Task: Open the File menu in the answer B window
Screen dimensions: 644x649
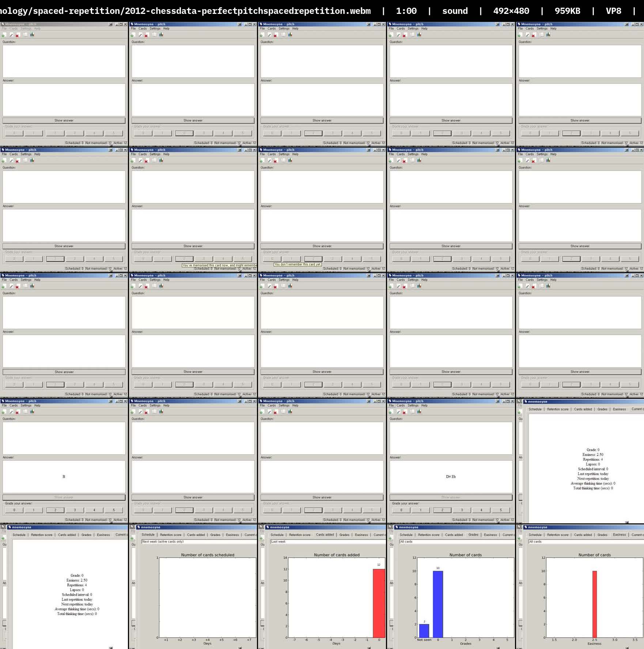Action: (x=4, y=405)
